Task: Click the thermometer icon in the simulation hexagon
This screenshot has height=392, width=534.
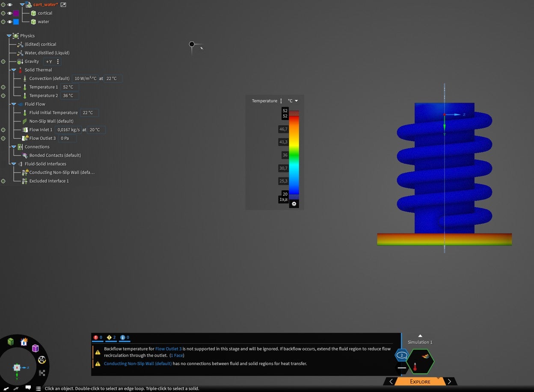Action: (415, 367)
